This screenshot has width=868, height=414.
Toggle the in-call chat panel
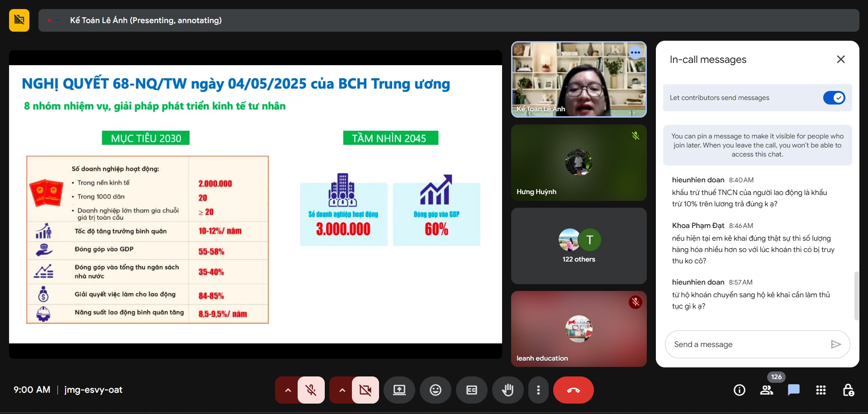point(793,390)
